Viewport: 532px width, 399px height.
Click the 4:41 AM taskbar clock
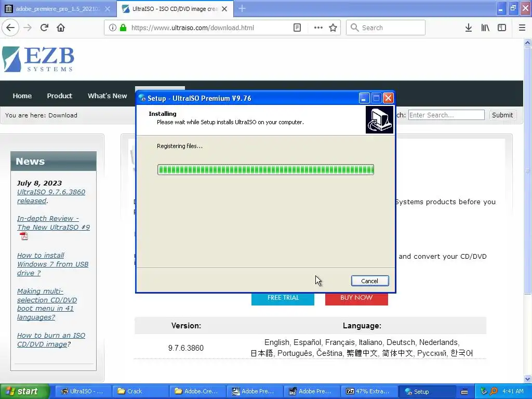[513, 391]
